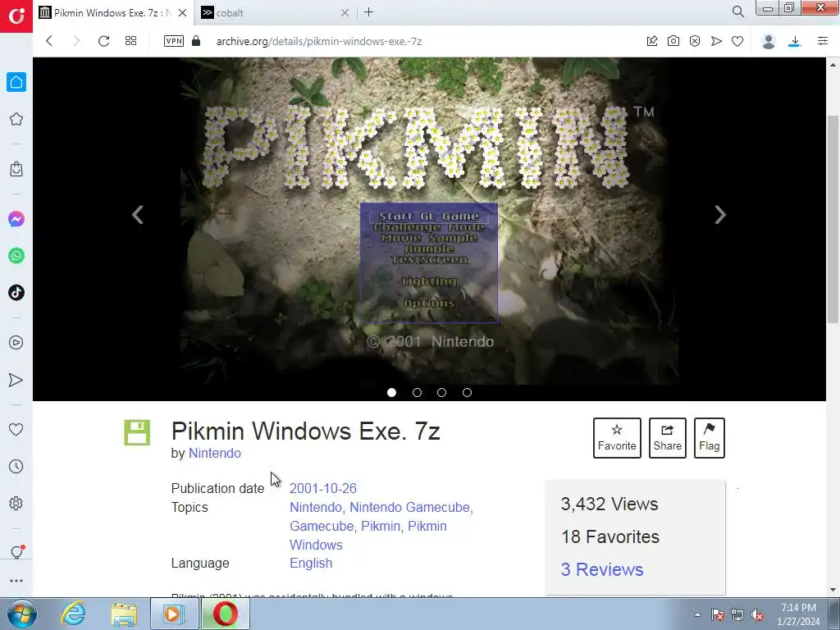Click the Opera taskbar button
This screenshot has width=840, height=630.
pos(225,614)
